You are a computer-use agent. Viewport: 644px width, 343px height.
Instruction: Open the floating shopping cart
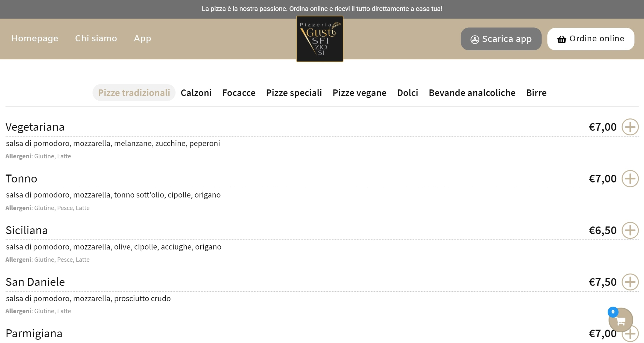tap(621, 320)
